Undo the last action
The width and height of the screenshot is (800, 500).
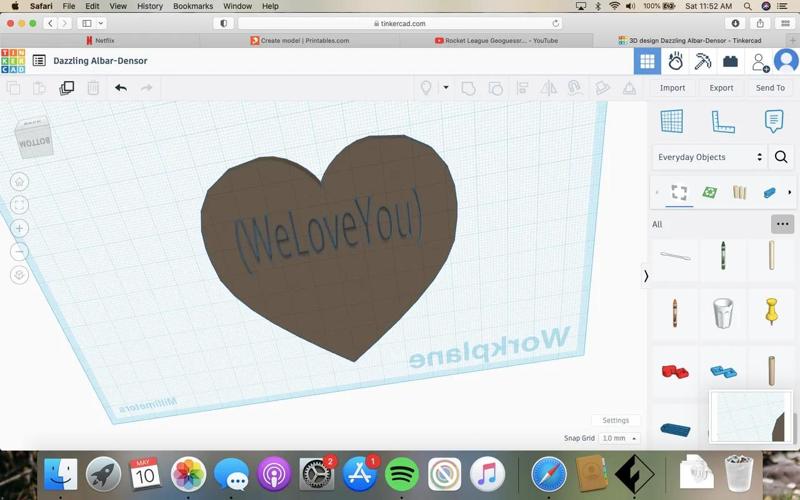click(x=121, y=88)
